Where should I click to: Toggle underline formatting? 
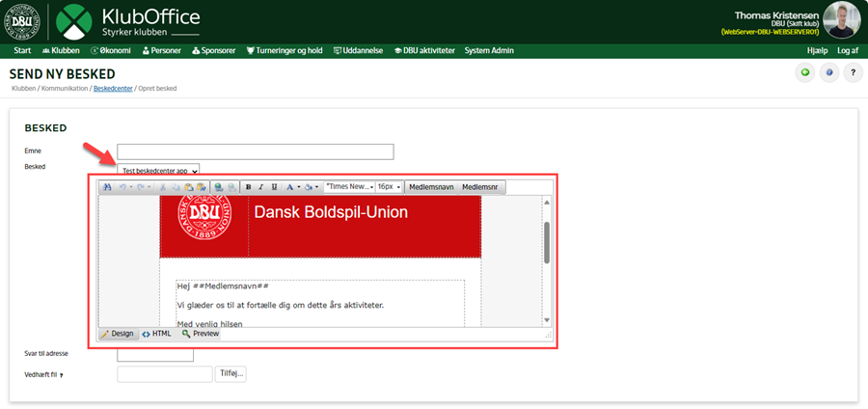(274, 187)
